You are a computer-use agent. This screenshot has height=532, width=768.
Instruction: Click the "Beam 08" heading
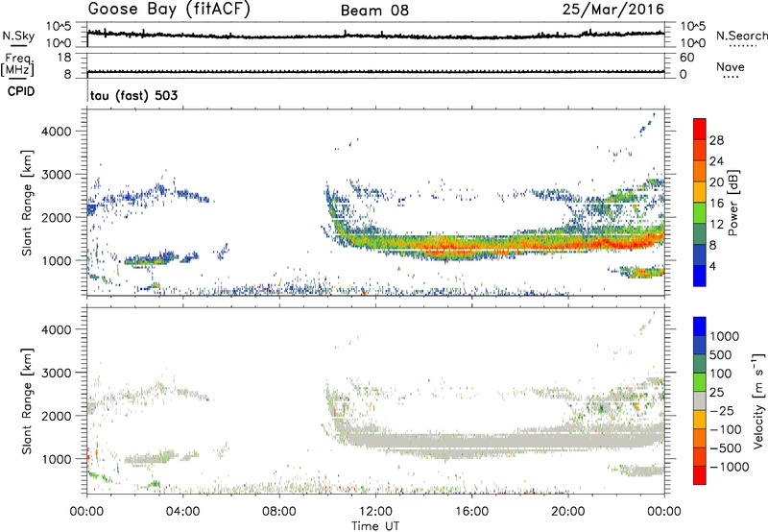374,11
